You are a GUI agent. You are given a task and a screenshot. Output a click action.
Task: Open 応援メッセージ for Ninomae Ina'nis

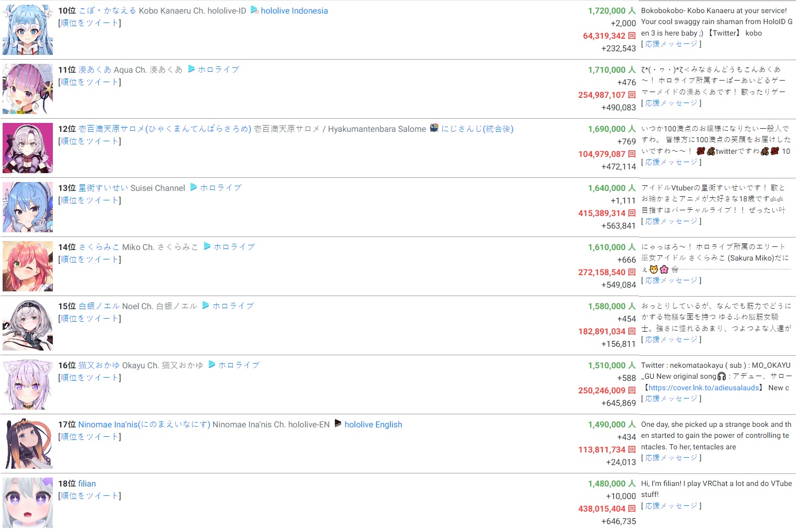coord(671,458)
